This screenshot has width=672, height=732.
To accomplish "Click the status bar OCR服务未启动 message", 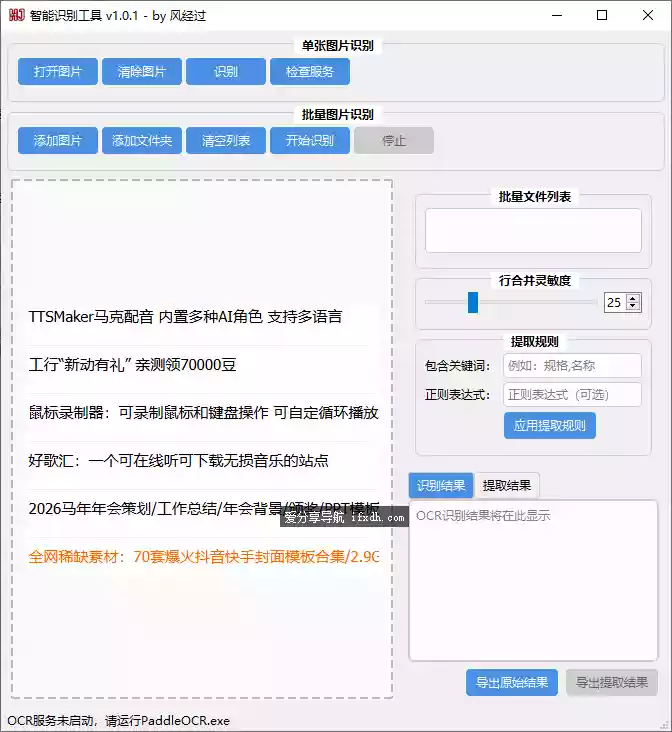I will click(119, 721).
